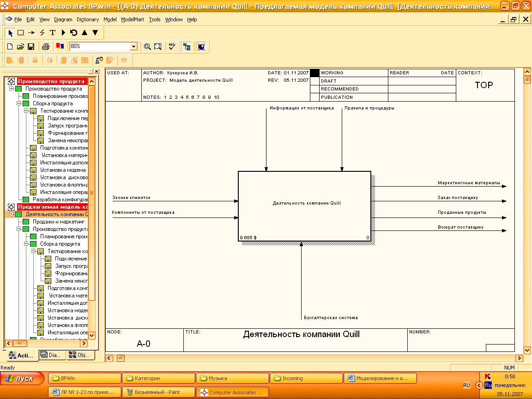
Task: Open the Windows пуск start button
Action: (x=22, y=378)
